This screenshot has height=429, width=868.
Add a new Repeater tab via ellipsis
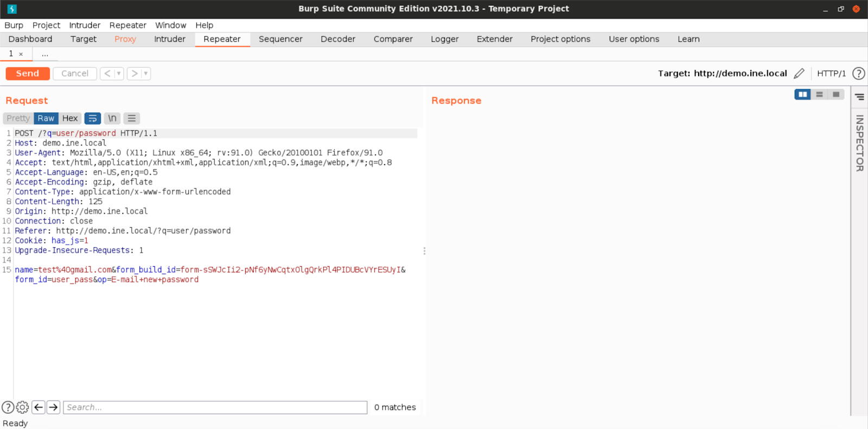(x=45, y=54)
